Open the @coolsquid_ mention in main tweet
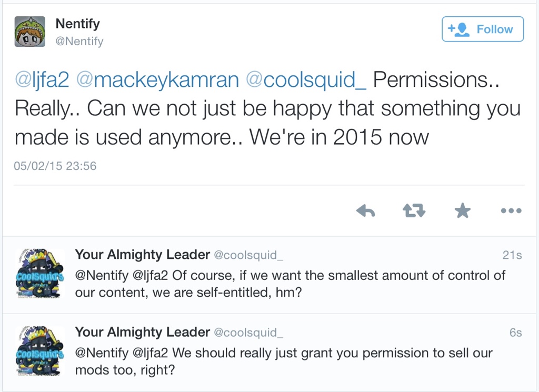The image size is (539, 392). click(306, 79)
